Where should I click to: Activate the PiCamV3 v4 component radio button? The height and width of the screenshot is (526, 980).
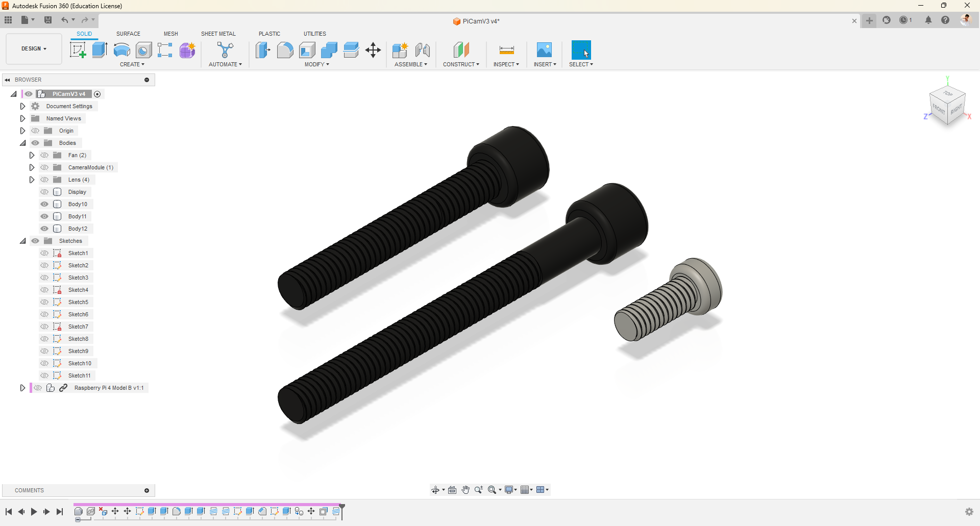pyautogui.click(x=97, y=94)
